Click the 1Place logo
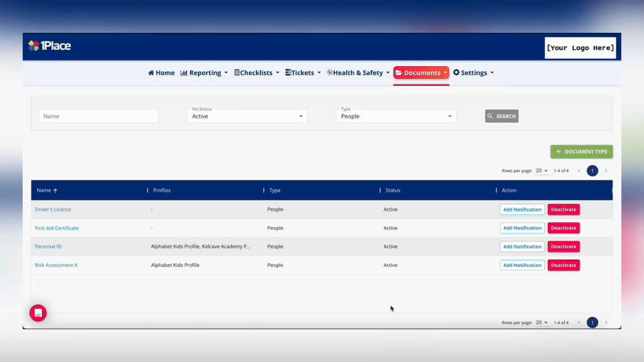Viewport: 644px width, 362px height. coord(50,46)
